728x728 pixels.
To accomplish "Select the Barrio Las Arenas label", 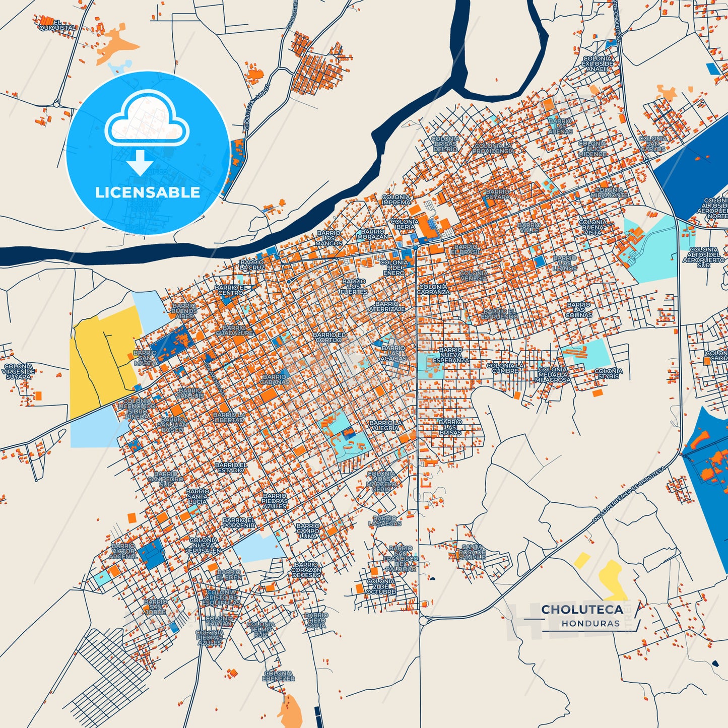I will [x=560, y=126].
